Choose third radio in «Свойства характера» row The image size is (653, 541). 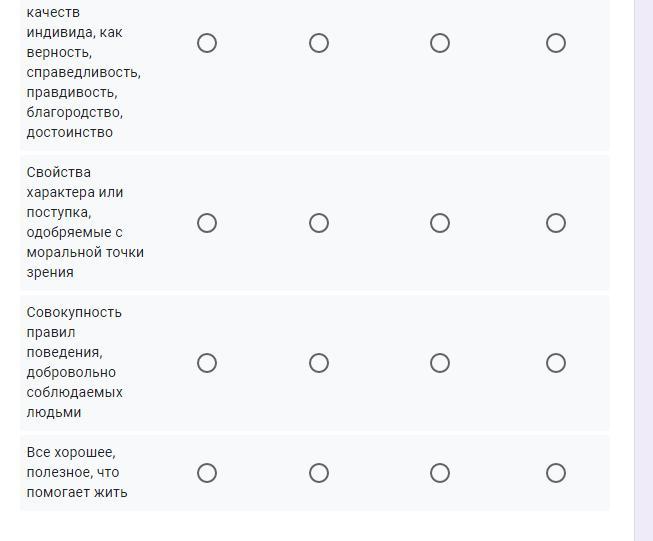click(x=440, y=223)
